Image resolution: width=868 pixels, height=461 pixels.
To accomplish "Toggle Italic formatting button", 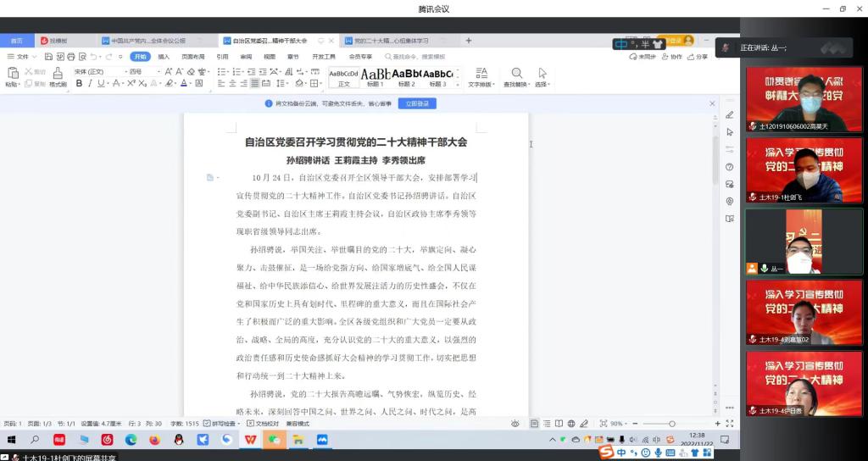I will pos(90,84).
